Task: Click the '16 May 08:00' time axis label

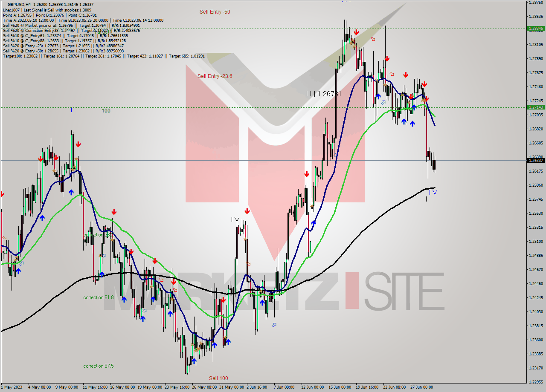Action: [123, 387]
